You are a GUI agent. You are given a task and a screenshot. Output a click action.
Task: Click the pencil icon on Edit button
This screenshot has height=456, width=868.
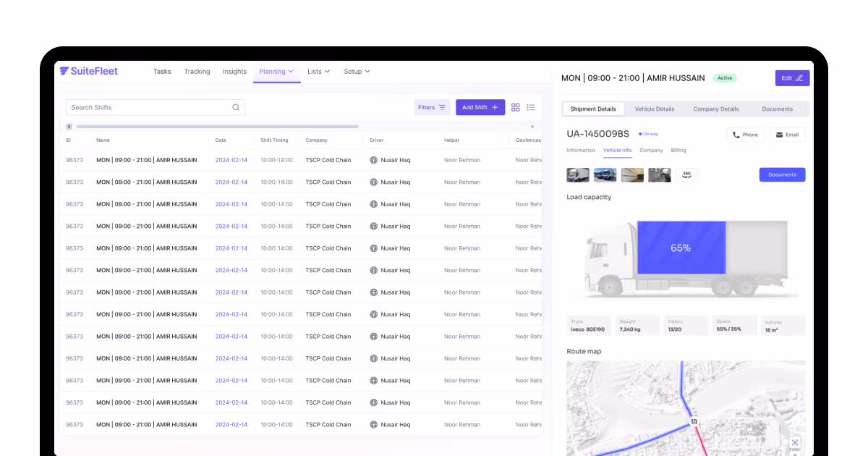(799, 78)
